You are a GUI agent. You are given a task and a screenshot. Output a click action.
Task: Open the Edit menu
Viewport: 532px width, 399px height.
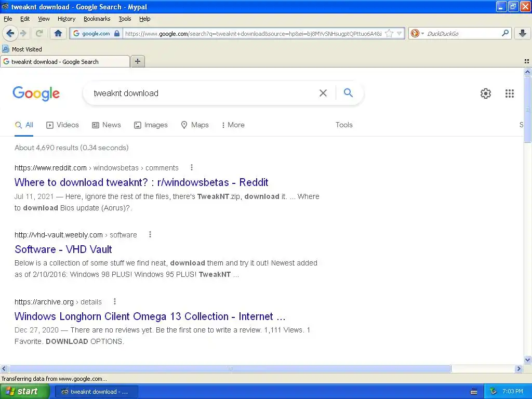click(25, 19)
